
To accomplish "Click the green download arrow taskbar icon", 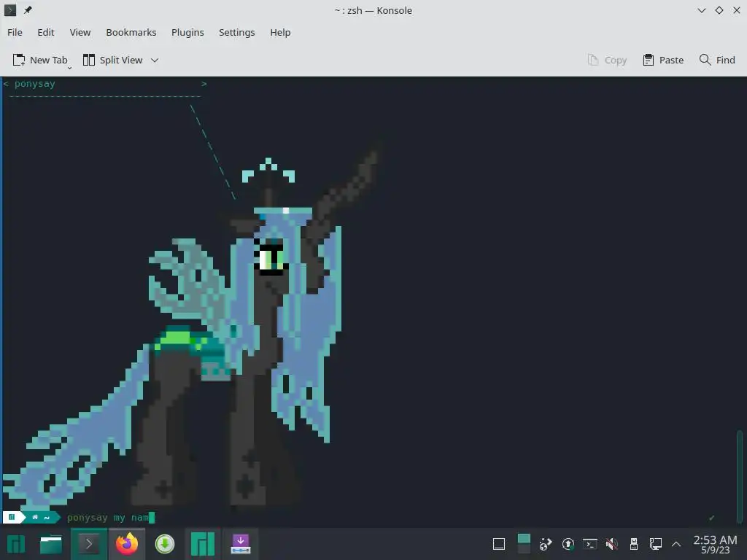I will [165, 544].
